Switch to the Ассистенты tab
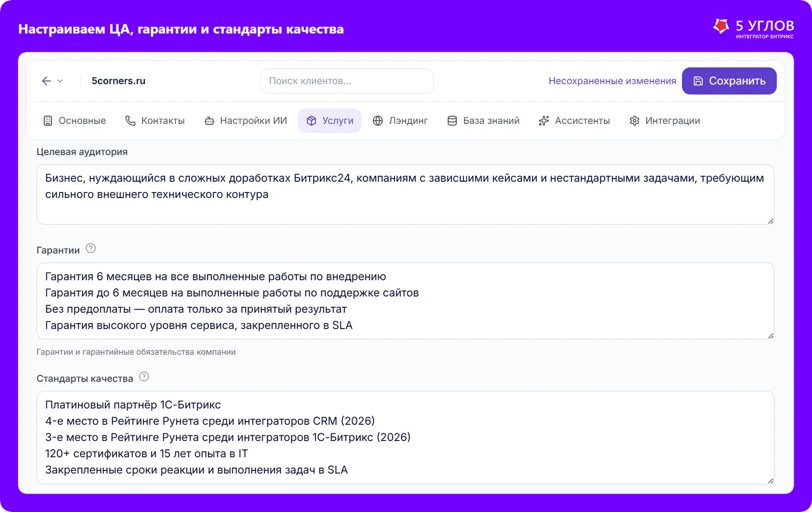 (574, 120)
